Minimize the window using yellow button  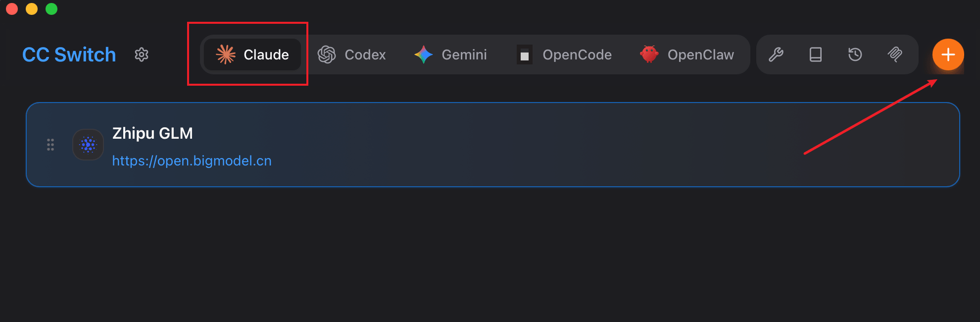tap(32, 9)
